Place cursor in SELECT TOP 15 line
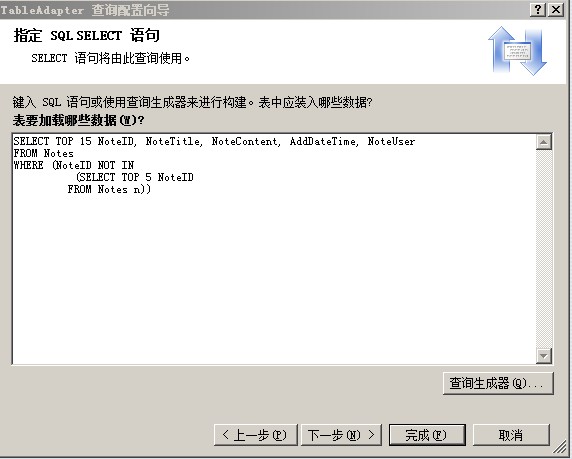572x459 pixels. (x=214, y=141)
